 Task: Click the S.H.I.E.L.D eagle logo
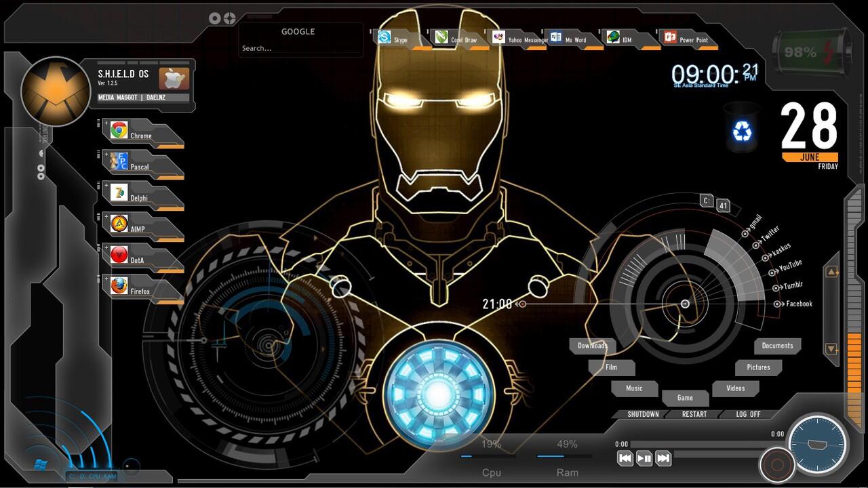[x=56, y=91]
